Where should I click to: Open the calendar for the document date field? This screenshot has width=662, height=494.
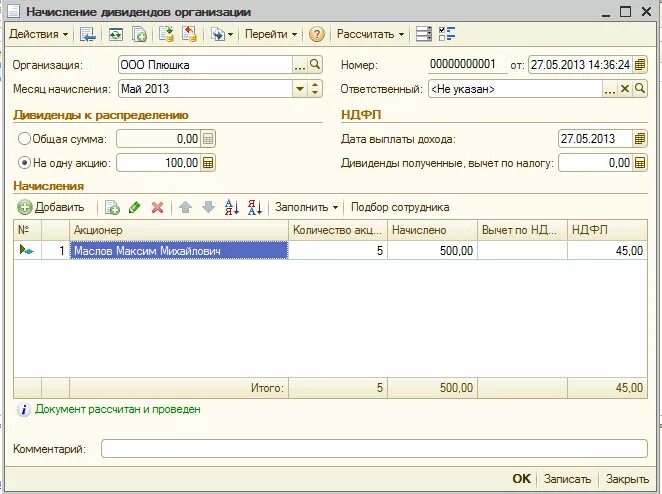tap(640, 65)
